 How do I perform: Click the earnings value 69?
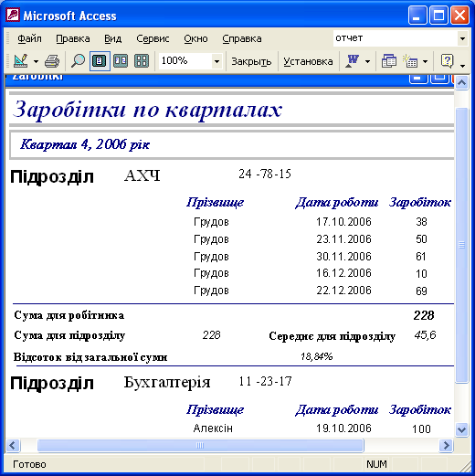tap(421, 291)
